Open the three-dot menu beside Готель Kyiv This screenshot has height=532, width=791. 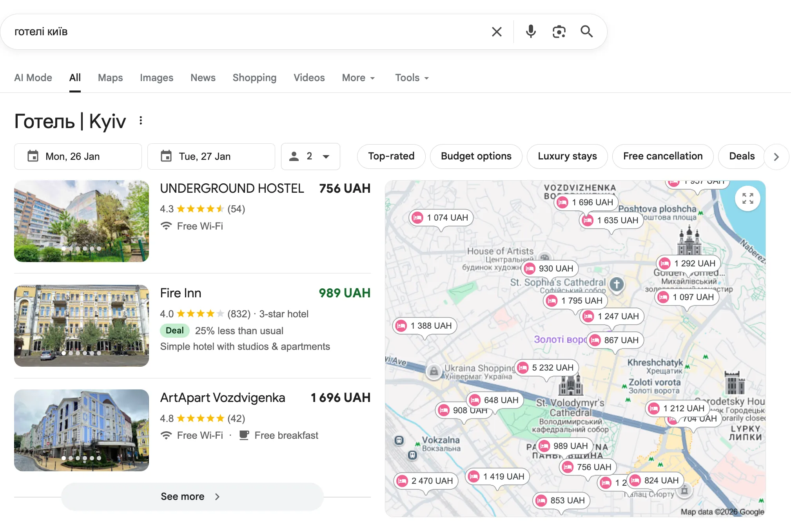coord(141,121)
